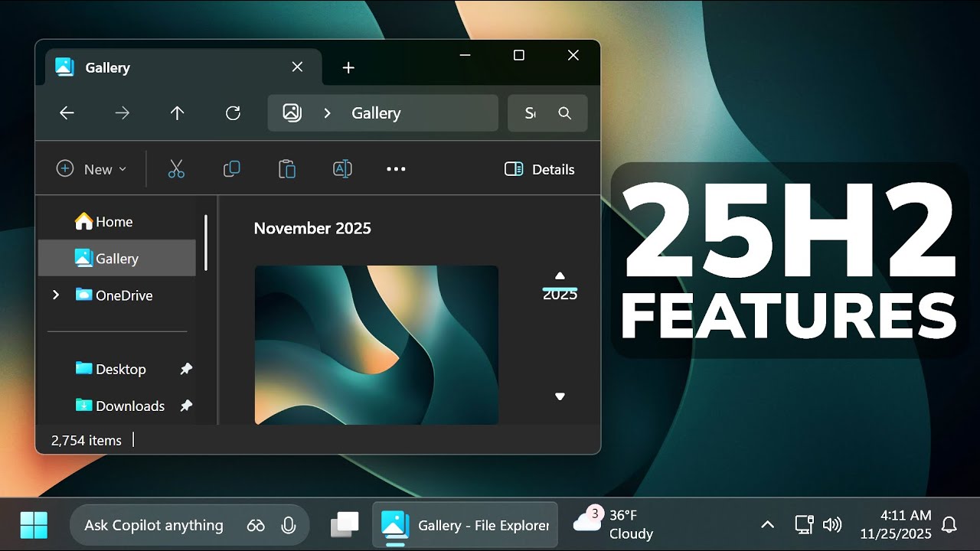
Task: Click the 2025 timeline marker
Action: tap(560, 294)
